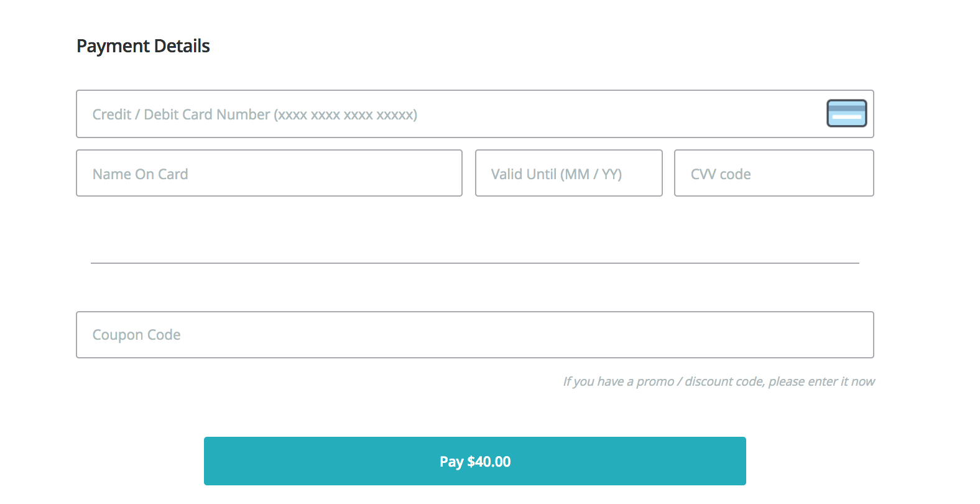Click the cardholder name text box

[269, 174]
